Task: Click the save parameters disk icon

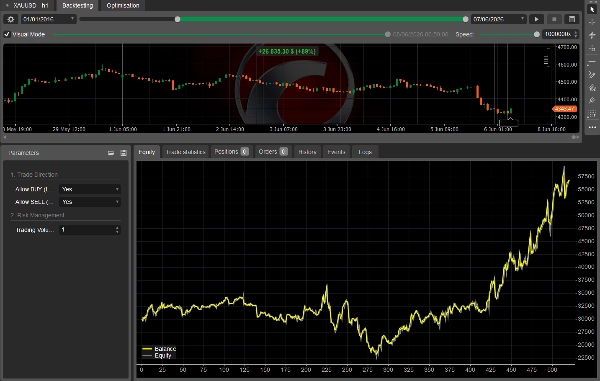Action: click(123, 153)
